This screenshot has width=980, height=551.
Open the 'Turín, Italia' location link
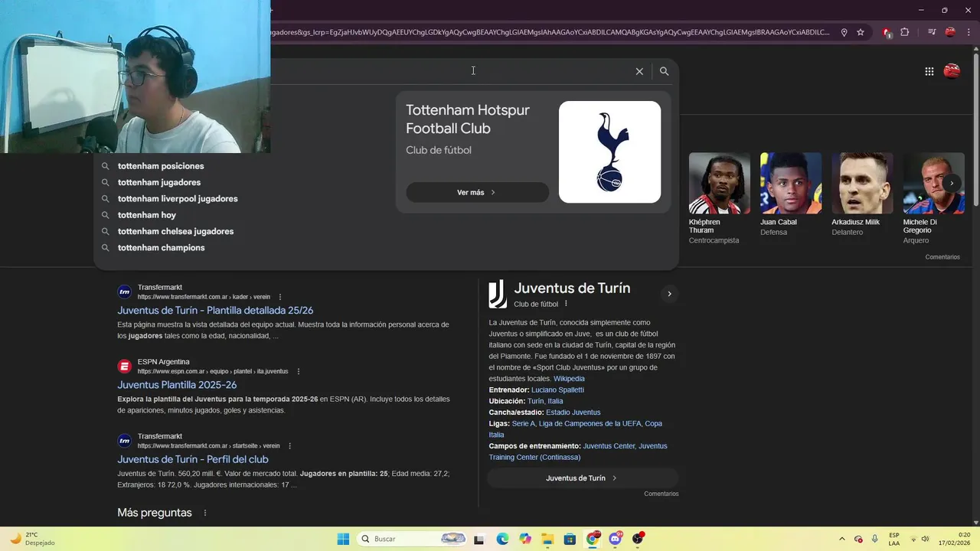point(545,401)
